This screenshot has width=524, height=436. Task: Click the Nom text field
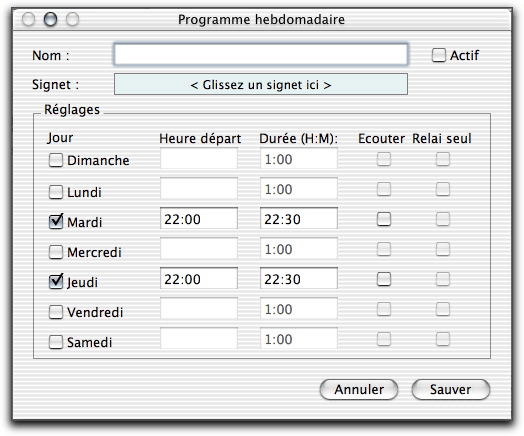pos(261,54)
